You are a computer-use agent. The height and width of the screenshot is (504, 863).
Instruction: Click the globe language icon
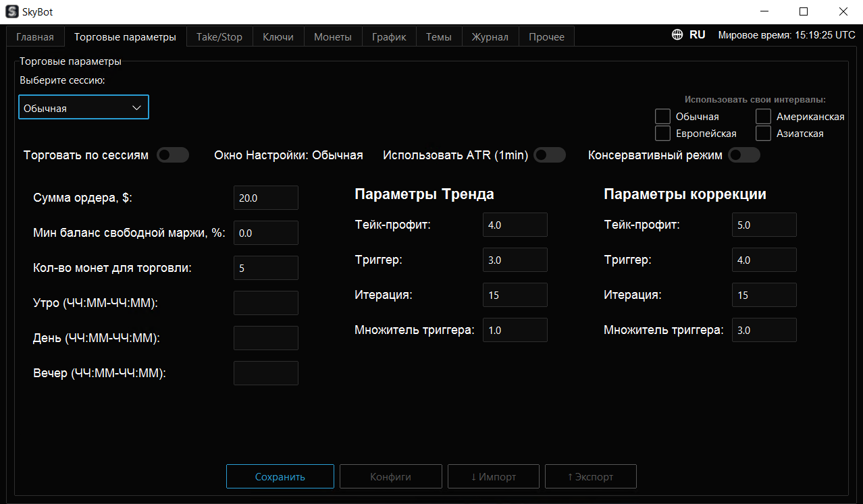point(677,35)
